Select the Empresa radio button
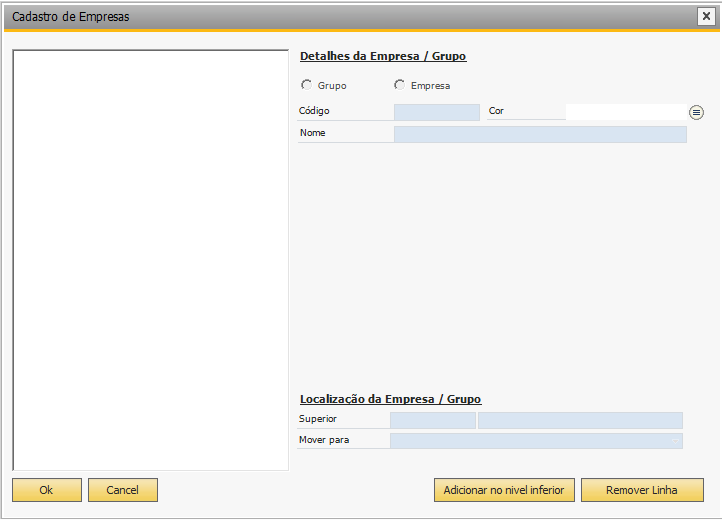This screenshot has height=520, width=722. point(399,85)
